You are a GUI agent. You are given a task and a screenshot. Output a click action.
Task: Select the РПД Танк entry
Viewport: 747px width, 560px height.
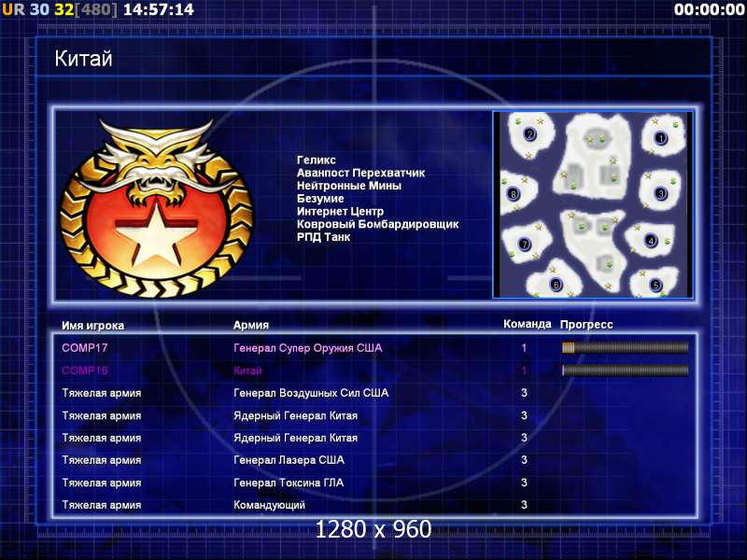pos(323,237)
